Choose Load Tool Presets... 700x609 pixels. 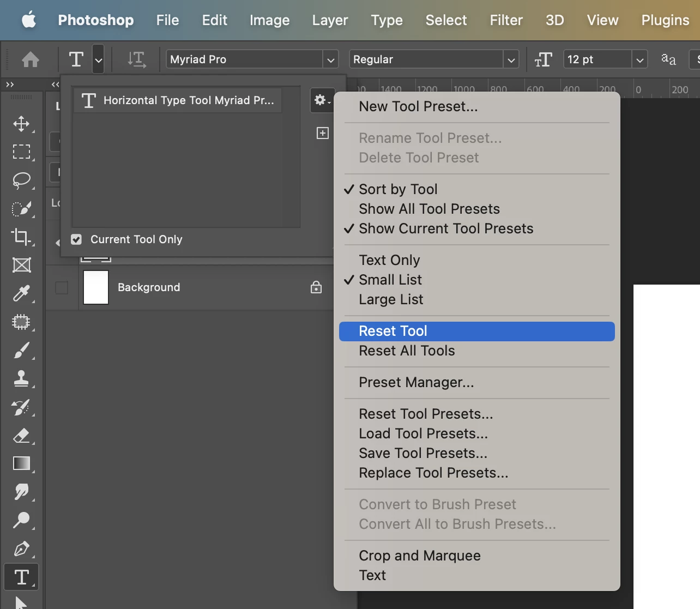pyautogui.click(x=476, y=433)
